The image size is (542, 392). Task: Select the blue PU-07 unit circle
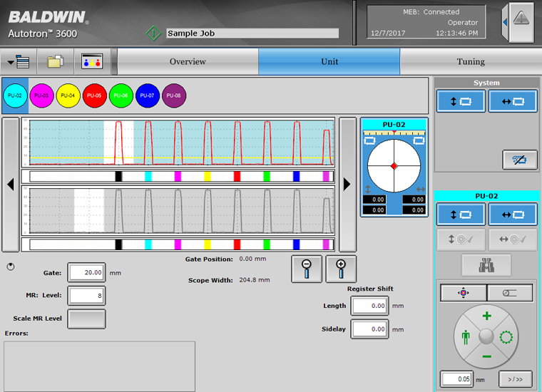148,96
